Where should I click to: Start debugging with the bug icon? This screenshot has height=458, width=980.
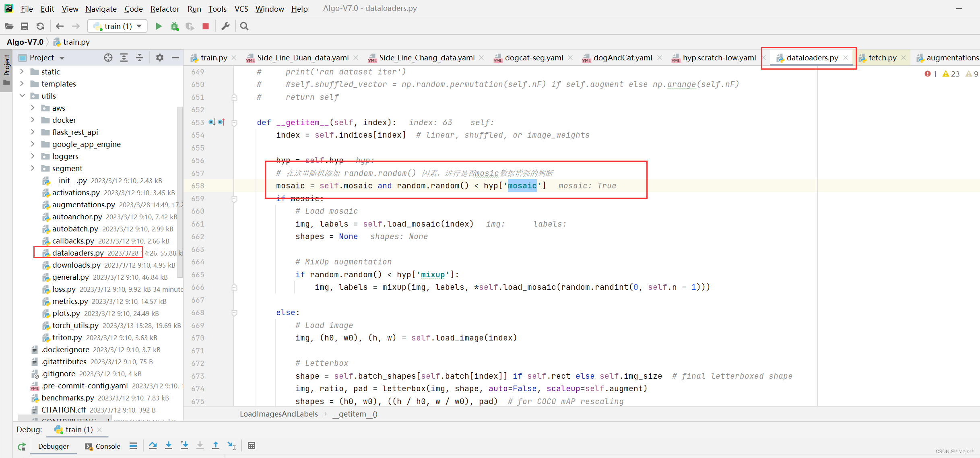pyautogui.click(x=174, y=26)
